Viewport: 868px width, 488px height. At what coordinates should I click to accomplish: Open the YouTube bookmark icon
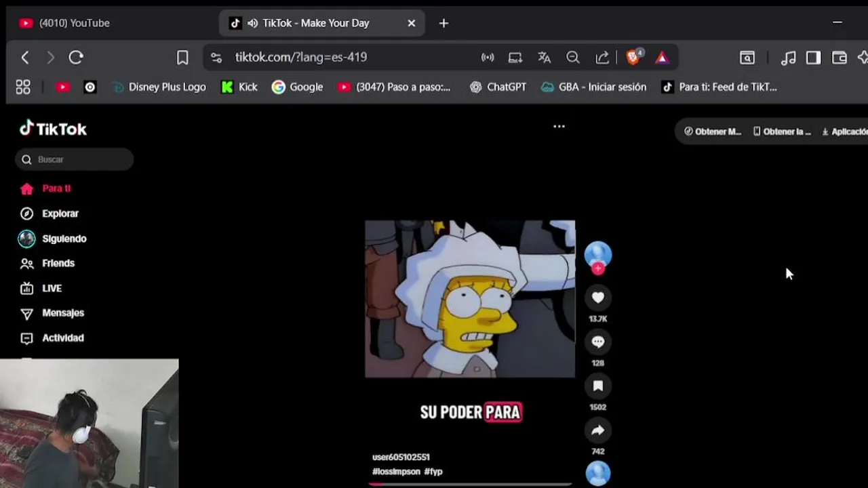[x=63, y=87]
